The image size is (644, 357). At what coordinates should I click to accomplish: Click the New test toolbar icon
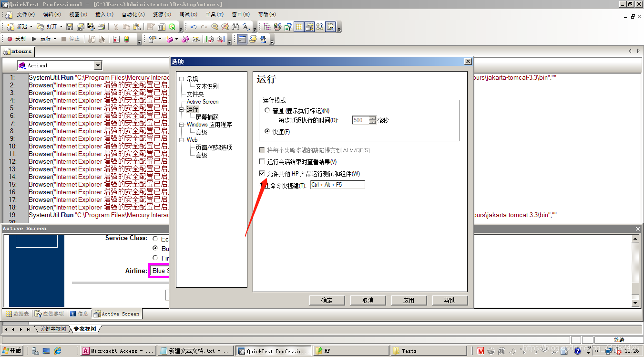(x=10, y=27)
